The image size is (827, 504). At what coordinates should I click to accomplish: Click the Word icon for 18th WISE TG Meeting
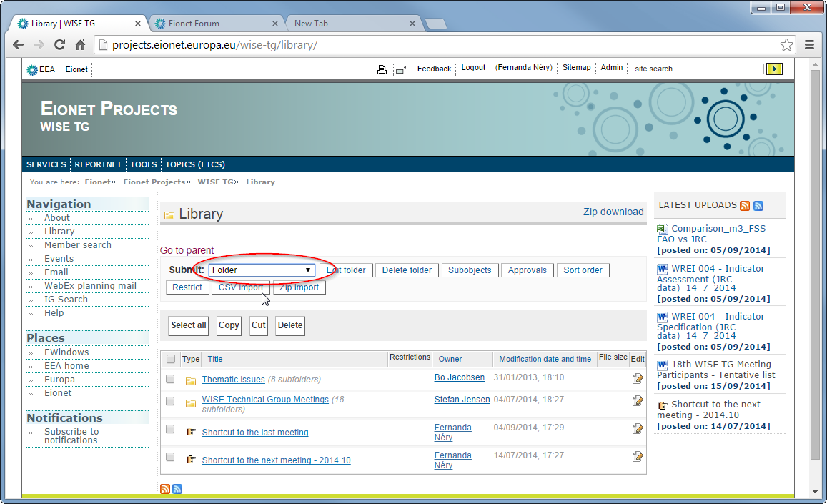pyautogui.click(x=662, y=365)
